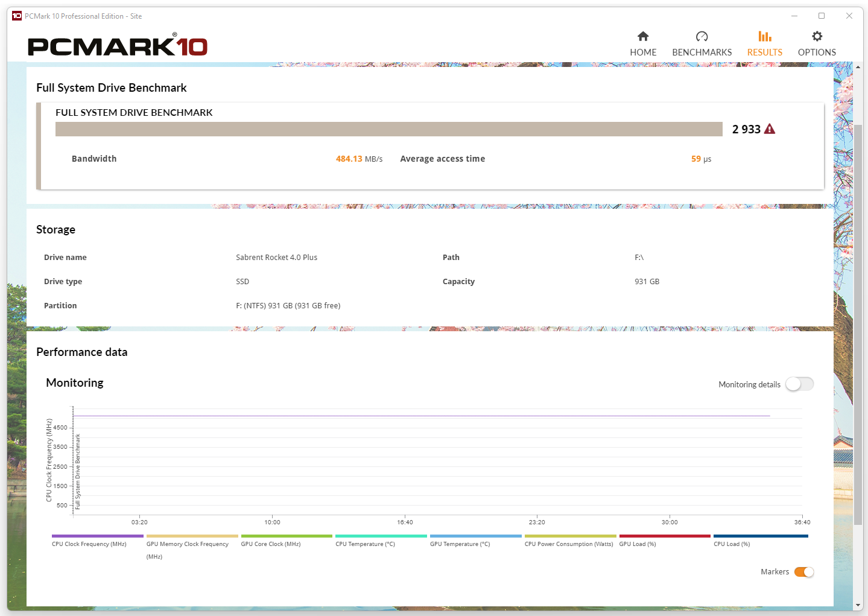Click the scrollbar down arrow
This screenshot has height=616, width=868.
click(x=858, y=605)
